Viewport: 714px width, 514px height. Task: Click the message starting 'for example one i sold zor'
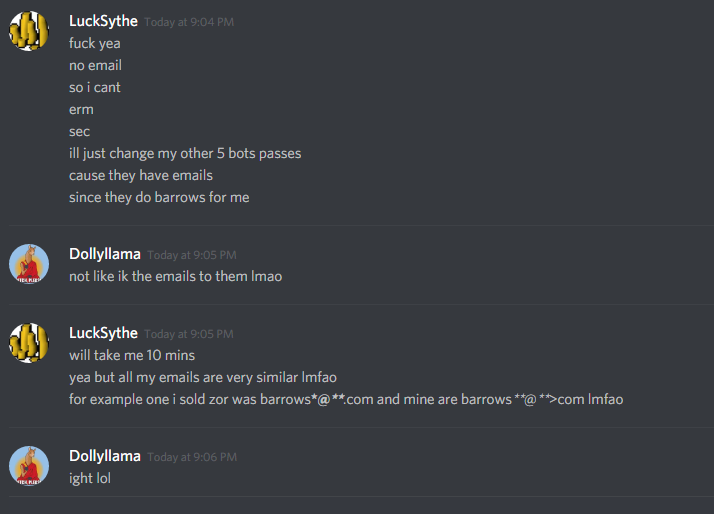coord(346,399)
